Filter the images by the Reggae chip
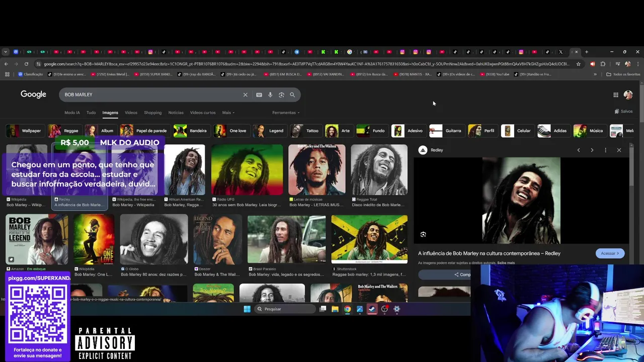Viewport: 644px width, 362px height. coord(64,131)
